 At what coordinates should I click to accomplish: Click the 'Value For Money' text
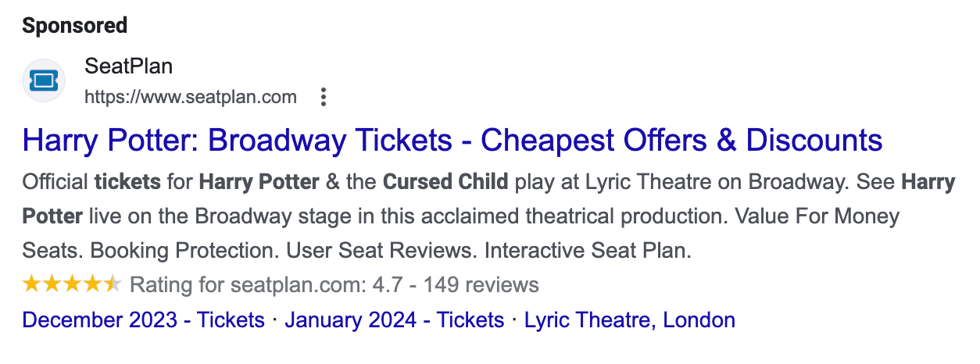pos(823,216)
